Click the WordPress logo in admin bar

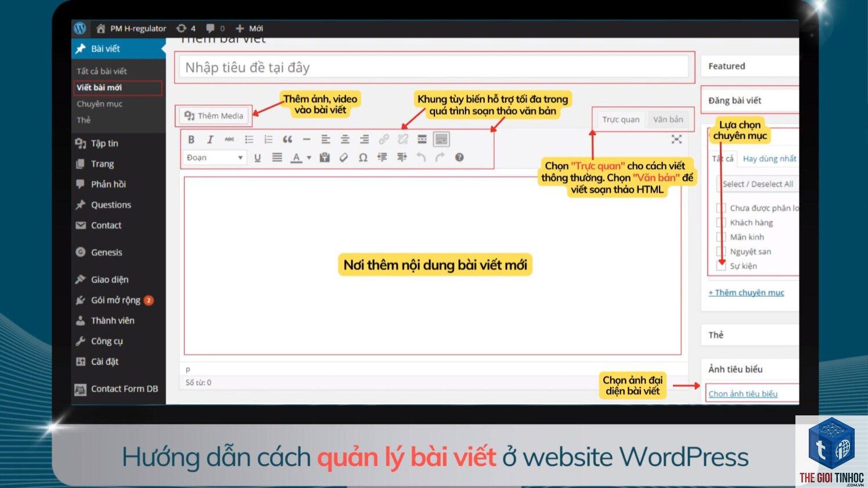(x=80, y=28)
